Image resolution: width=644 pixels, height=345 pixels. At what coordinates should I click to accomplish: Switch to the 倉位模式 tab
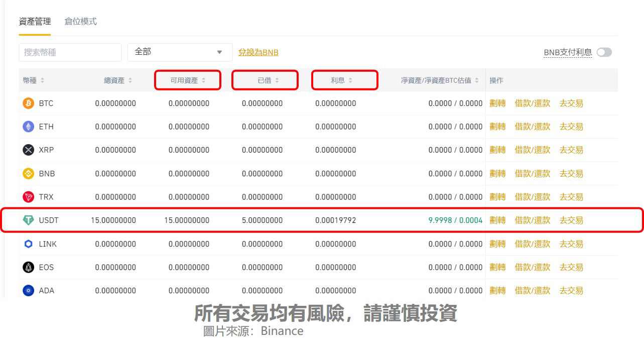pyautogui.click(x=80, y=22)
